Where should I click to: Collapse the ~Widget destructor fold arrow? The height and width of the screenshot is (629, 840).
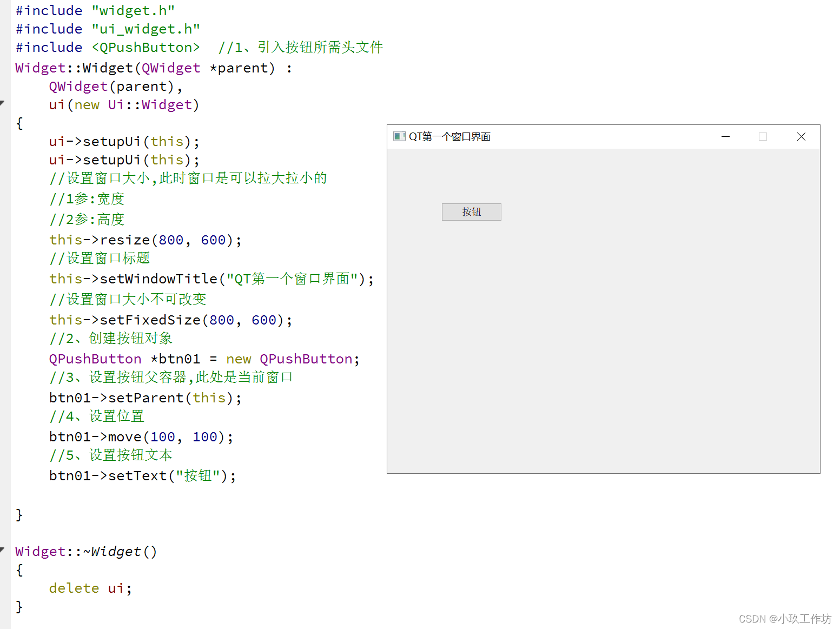tap(2, 549)
